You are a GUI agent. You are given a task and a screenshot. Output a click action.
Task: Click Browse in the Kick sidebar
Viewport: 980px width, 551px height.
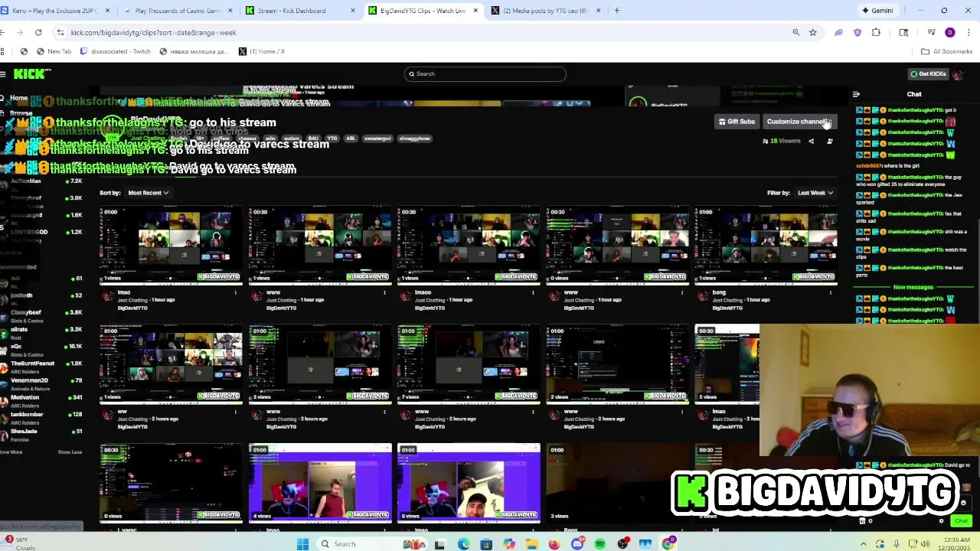21,113
